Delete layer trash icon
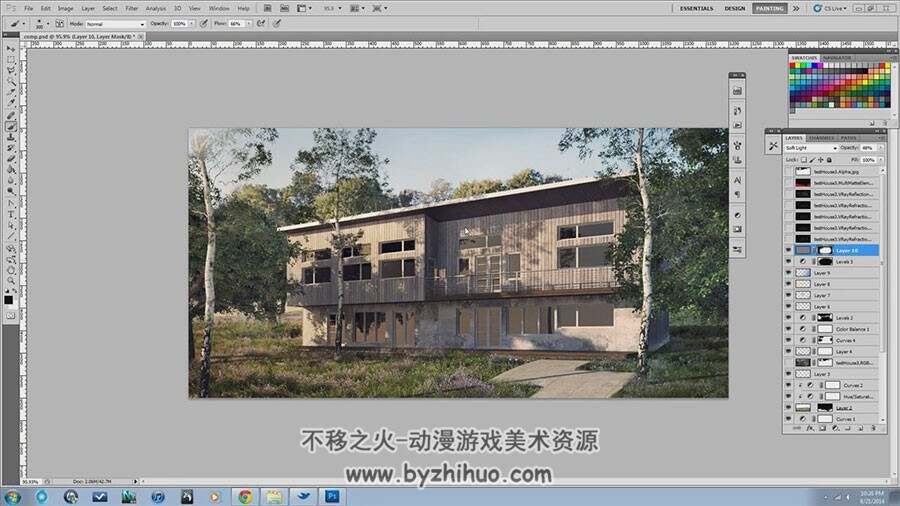 873,429
